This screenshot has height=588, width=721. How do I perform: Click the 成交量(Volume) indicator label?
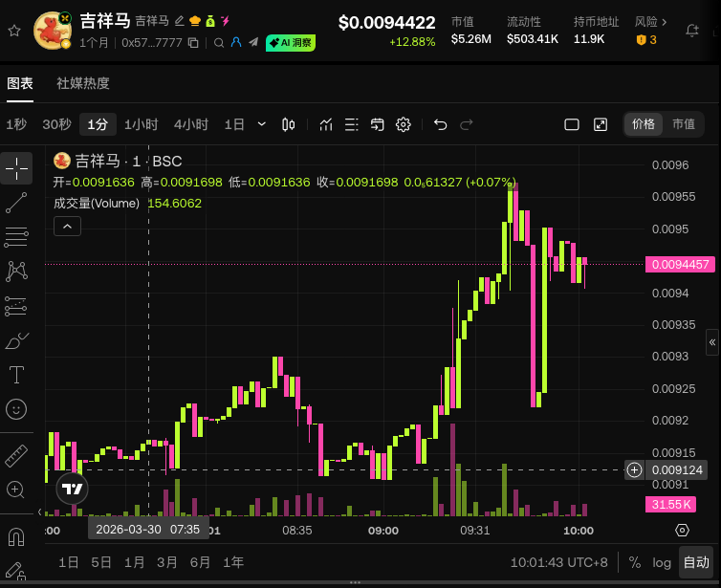97,204
